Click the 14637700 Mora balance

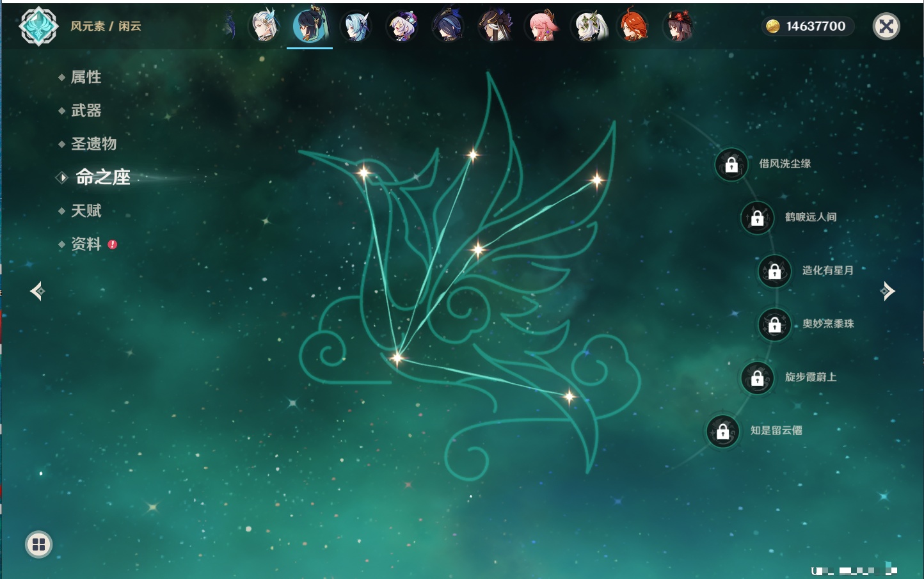pyautogui.click(x=816, y=26)
